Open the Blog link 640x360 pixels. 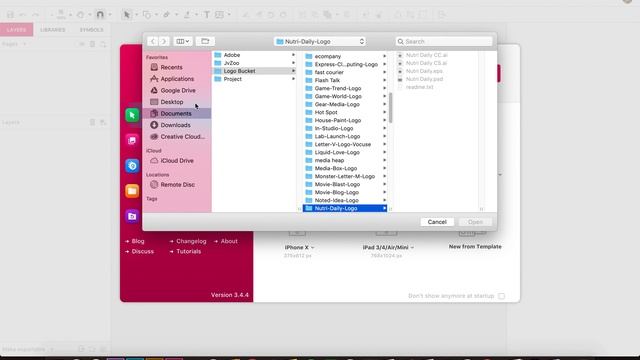pos(138,241)
